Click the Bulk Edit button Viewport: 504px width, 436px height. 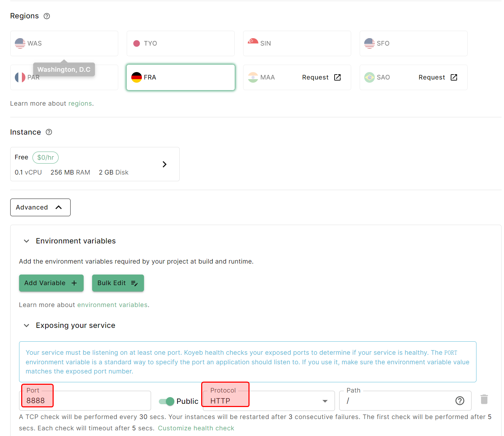tap(118, 283)
